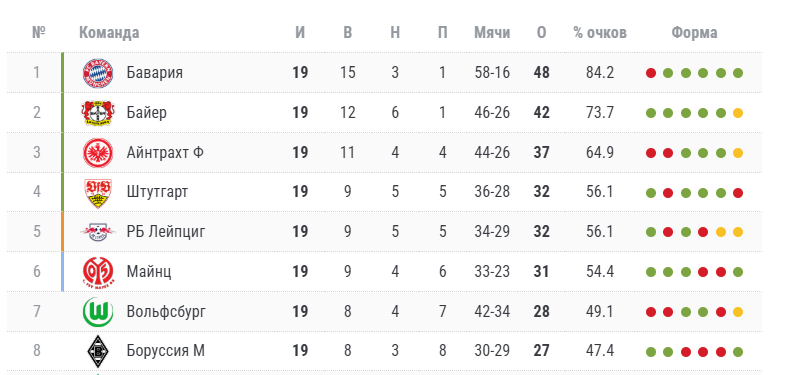Sort table by the Мячи column
796x375 pixels.
coord(492,33)
